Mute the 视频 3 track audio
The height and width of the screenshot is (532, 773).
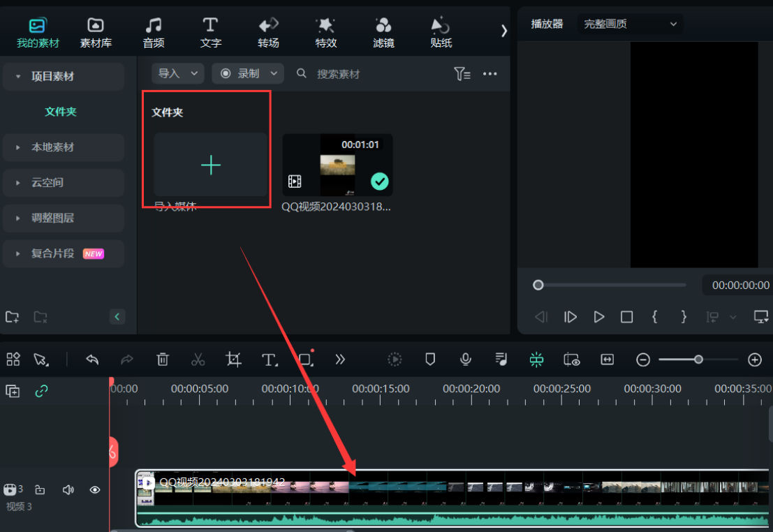pyautogui.click(x=68, y=490)
